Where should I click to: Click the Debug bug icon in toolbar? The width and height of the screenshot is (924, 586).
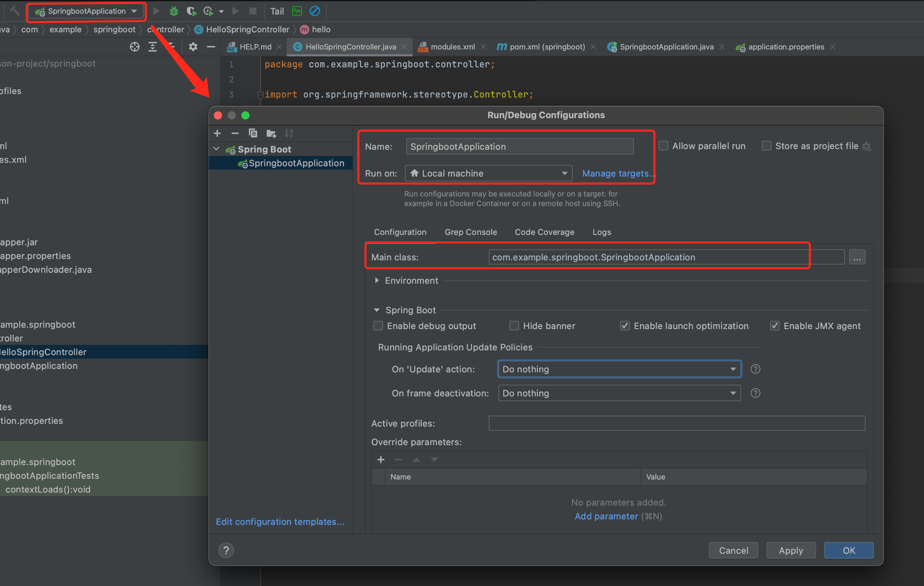(174, 11)
